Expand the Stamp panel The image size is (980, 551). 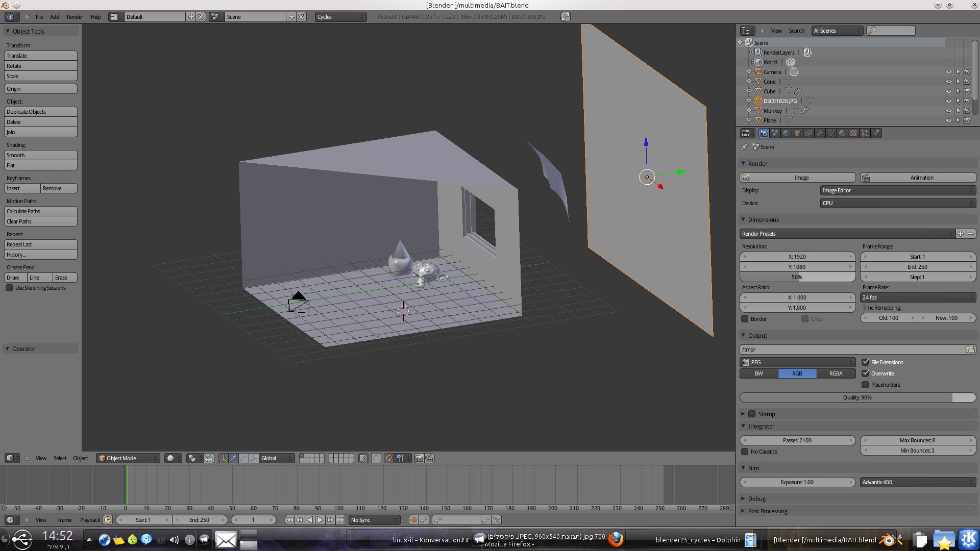tap(743, 414)
